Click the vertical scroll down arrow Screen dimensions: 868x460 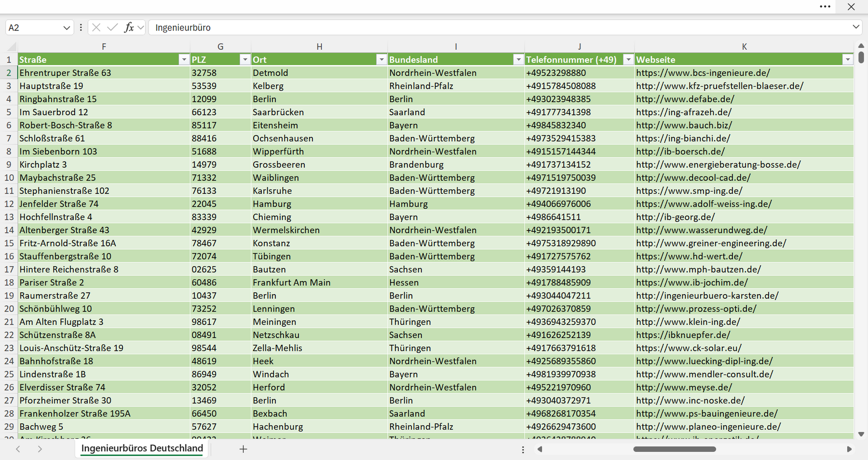pos(861,434)
